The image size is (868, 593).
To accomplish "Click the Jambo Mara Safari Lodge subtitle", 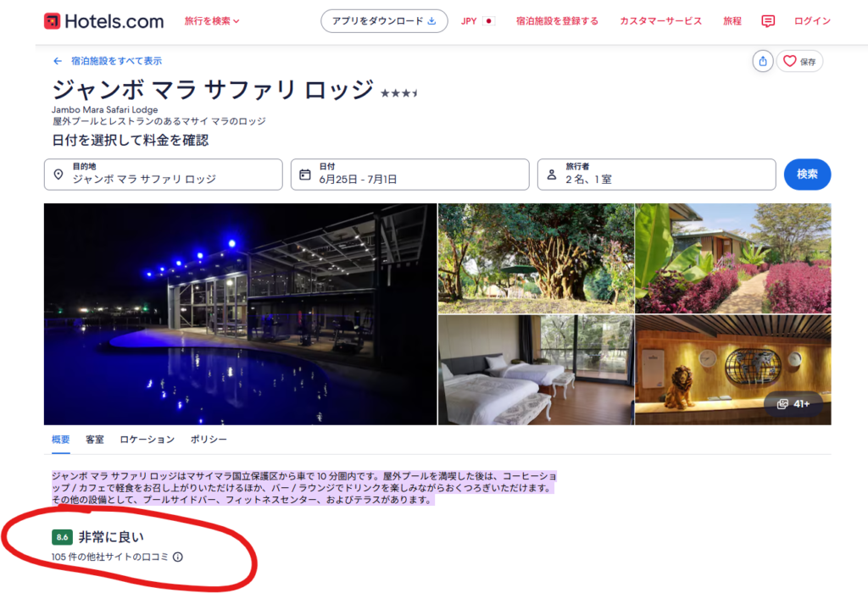I will point(104,109).
